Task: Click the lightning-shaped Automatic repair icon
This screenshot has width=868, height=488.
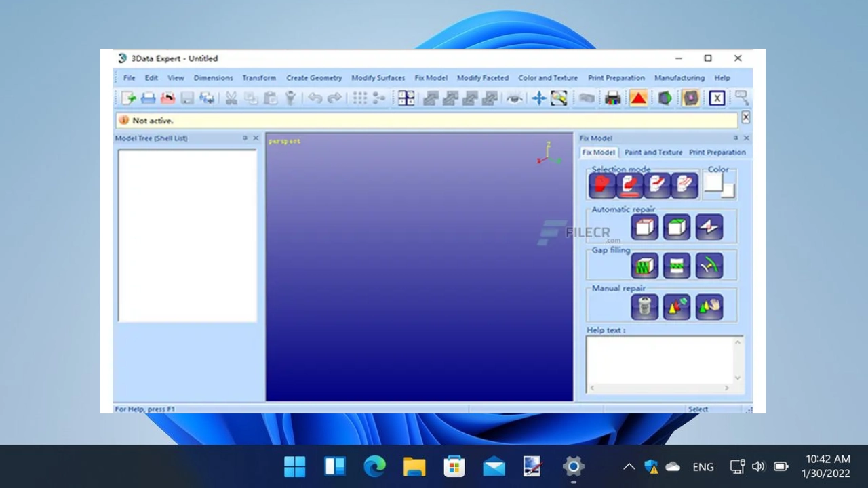Action: 709,227
